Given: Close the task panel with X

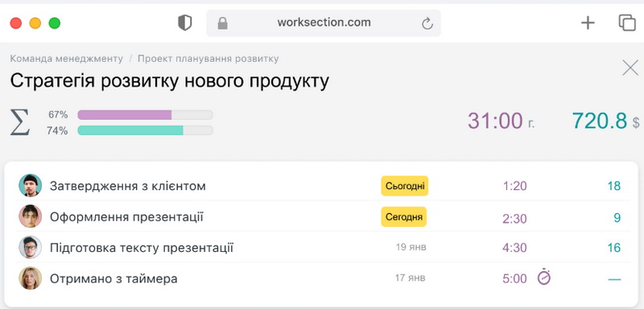Looking at the screenshot, I should (630, 68).
